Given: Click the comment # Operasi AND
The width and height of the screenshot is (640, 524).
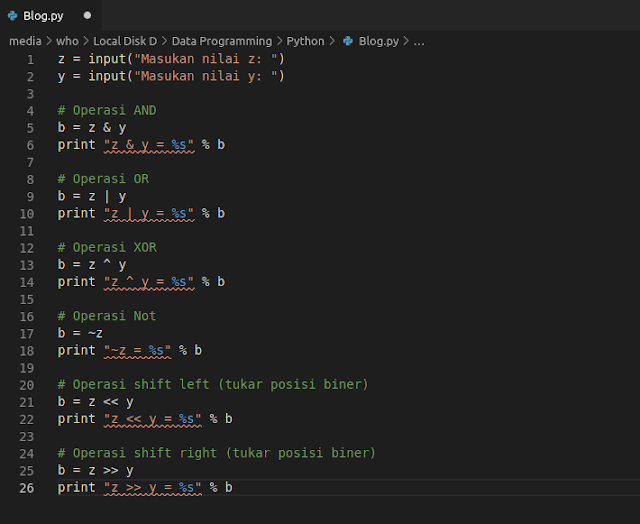Looking at the screenshot, I should click(107, 111).
